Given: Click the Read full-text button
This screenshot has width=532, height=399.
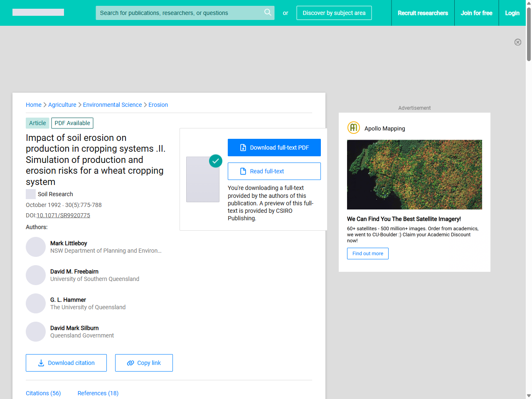Looking at the screenshot, I should pyautogui.click(x=274, y=171).
